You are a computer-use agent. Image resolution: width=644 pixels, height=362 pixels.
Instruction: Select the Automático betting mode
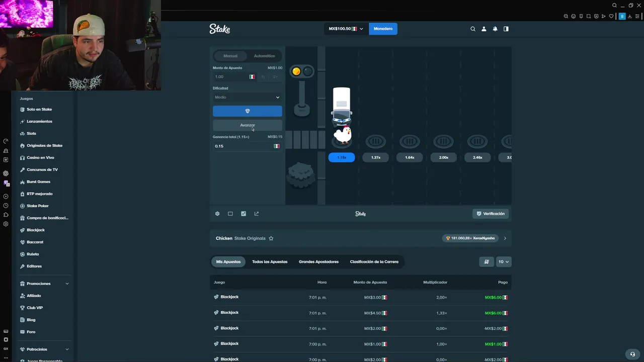264,56
